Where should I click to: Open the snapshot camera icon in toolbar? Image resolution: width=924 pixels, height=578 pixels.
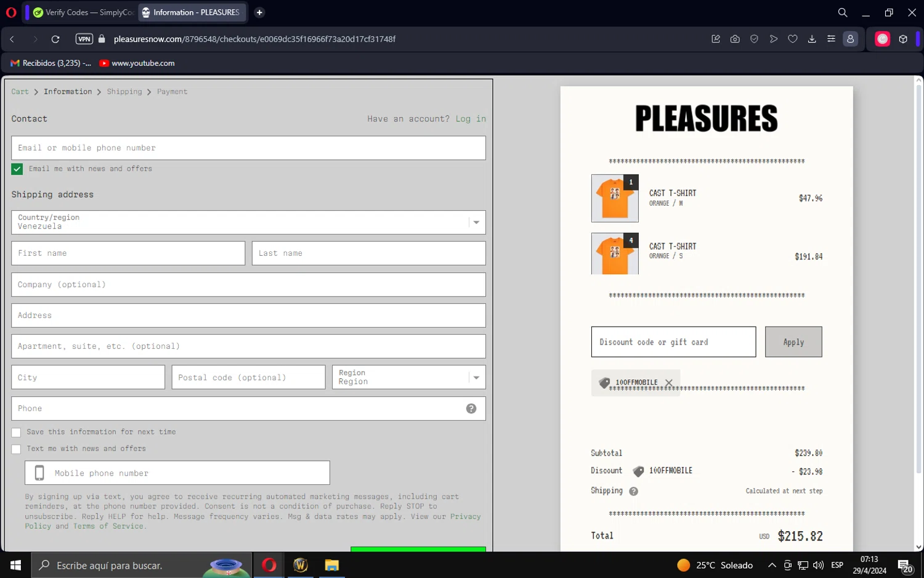[x=735, y=39]
